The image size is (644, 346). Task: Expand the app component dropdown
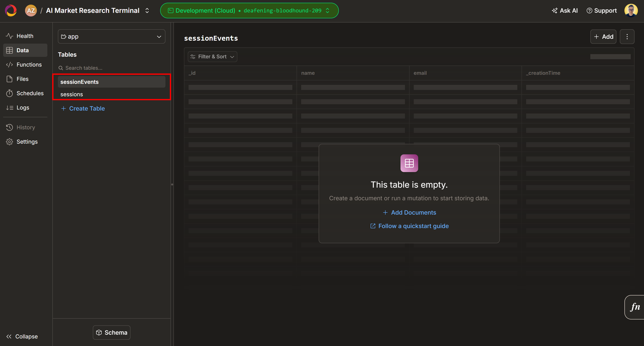[x=111, y=36]
